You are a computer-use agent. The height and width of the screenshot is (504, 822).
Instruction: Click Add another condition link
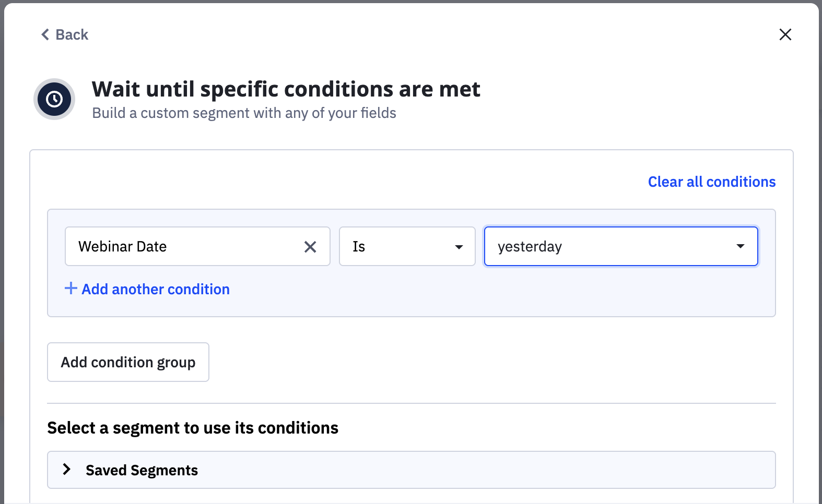156,289
